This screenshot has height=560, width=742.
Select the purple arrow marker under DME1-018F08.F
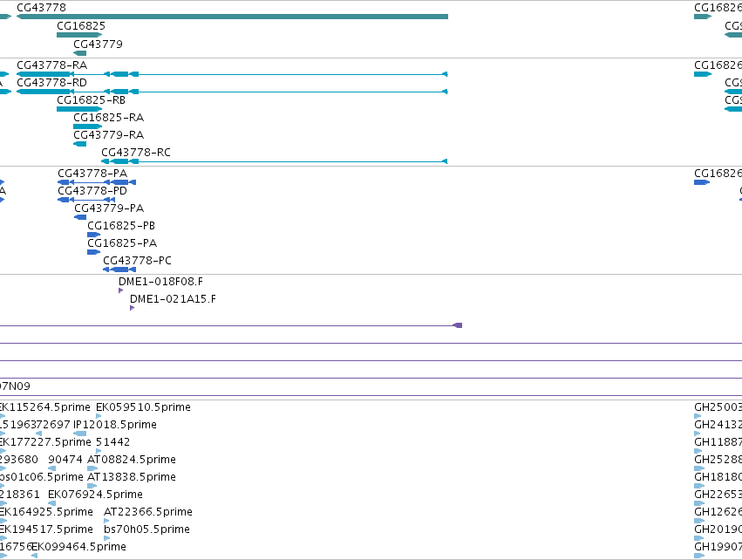click(x=120, y=290)
